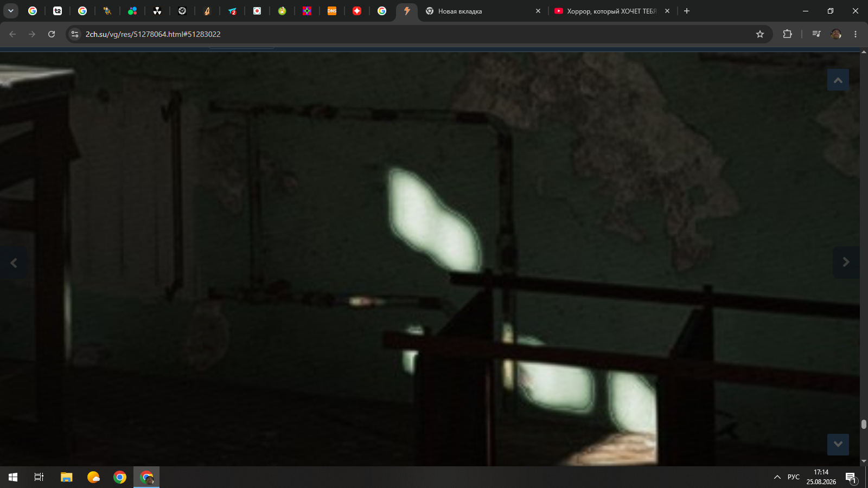Go forward to the next page
The height and width of the screenshot is (488, 868).
(32, 34)
